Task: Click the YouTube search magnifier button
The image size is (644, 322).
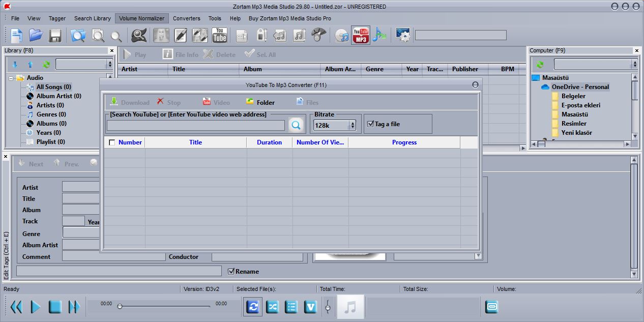Action: (296, 125)
